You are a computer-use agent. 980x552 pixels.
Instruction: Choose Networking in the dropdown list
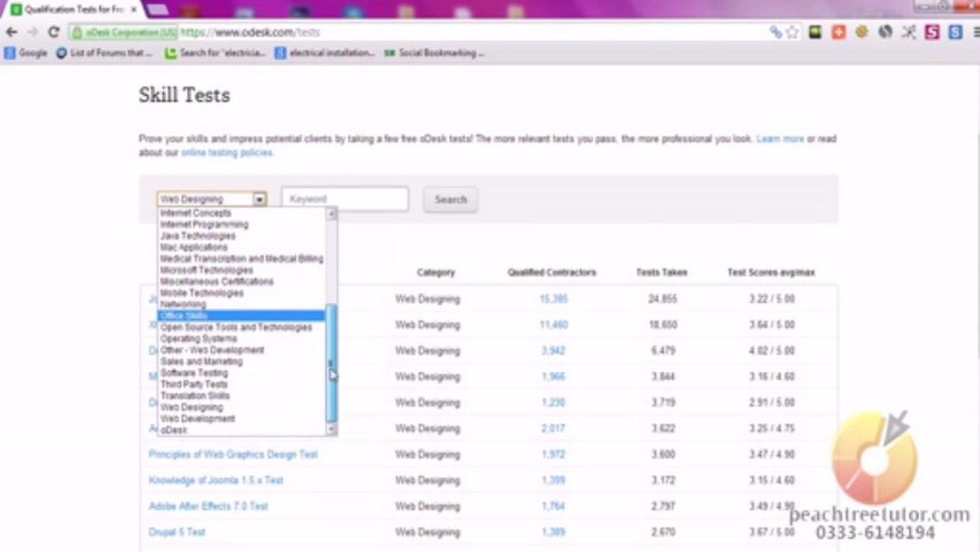(x=183, y=304)
